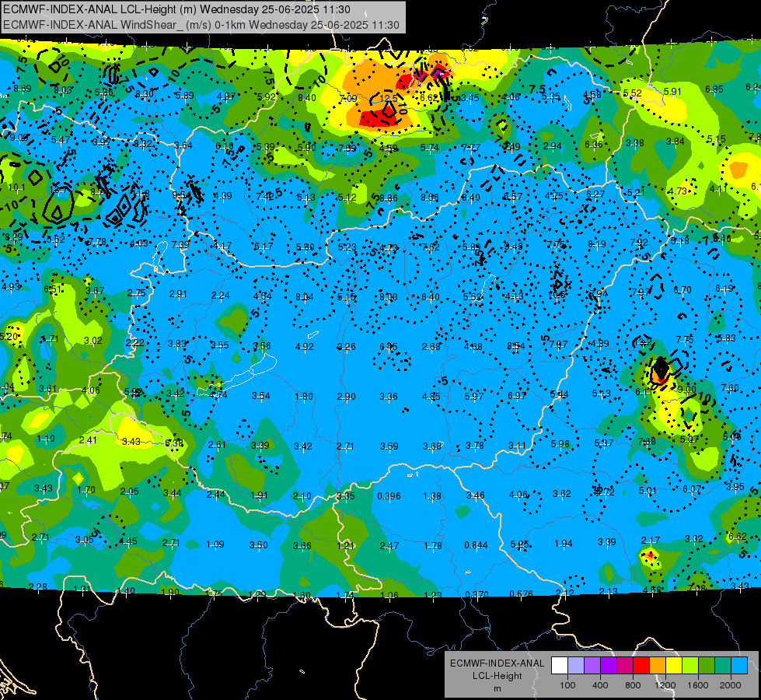Click the wind shear value 1.80
The width and height of the screenshot is (761, 700).
click(304, 397)
